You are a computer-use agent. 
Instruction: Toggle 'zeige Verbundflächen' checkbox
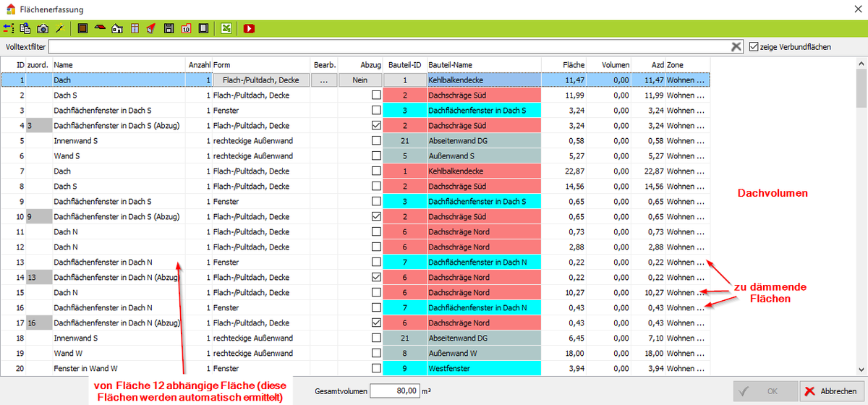[x=754, y=47]
